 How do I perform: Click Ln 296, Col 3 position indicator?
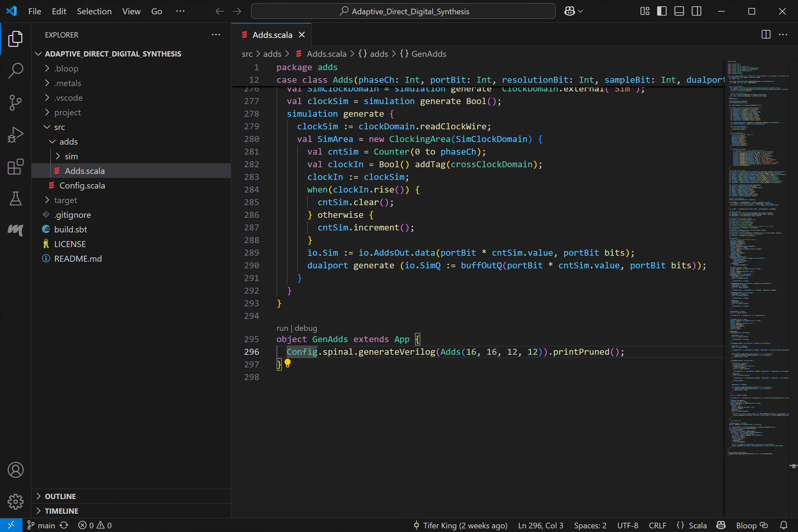pos(540,525)
